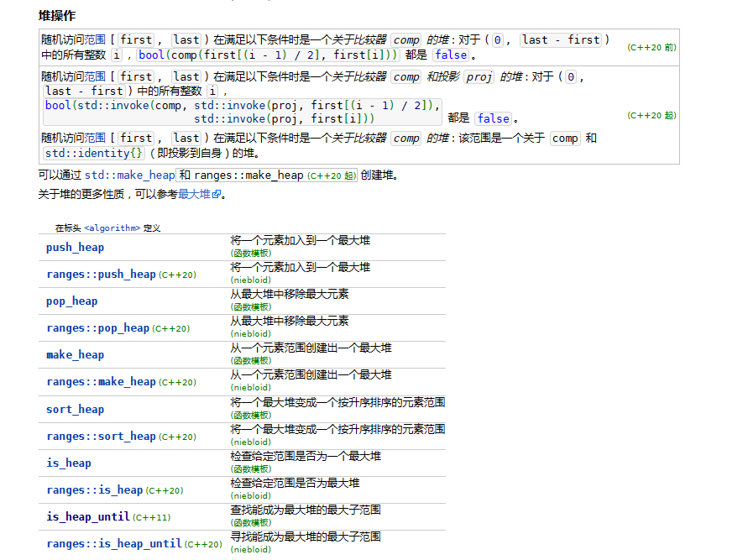Open is_heap_until (C++11) page

tap(88, 516)
